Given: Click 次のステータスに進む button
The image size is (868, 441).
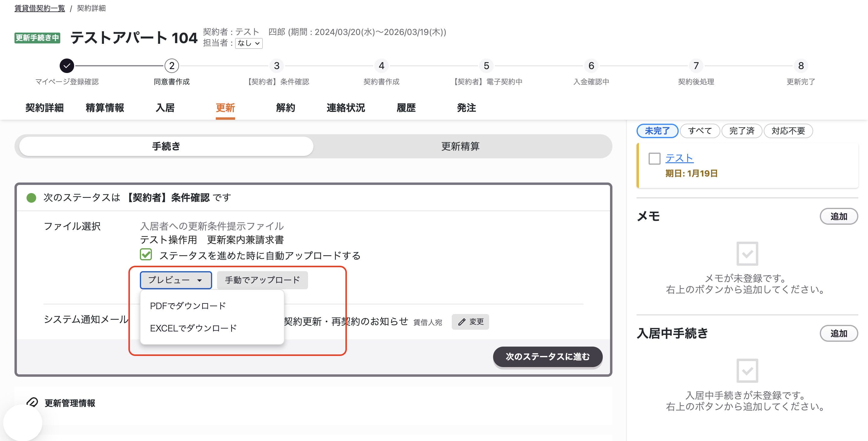Looking at the screenshot, I should 548,357.
